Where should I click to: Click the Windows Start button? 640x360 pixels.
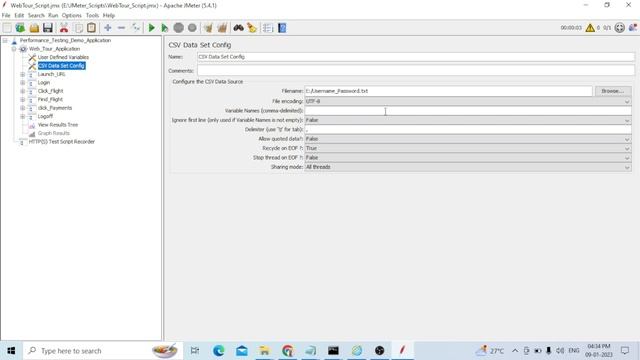11,351
